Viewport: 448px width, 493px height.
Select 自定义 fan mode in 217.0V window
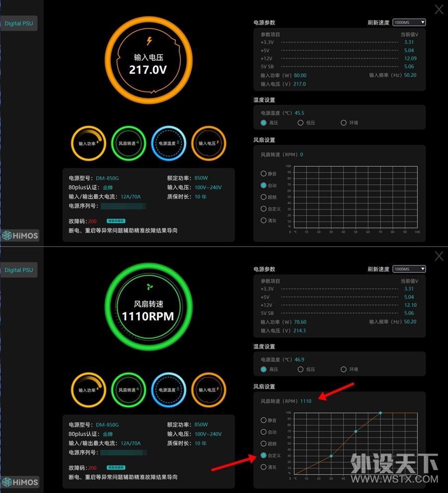pyautogui.click(x=263, y=209)
